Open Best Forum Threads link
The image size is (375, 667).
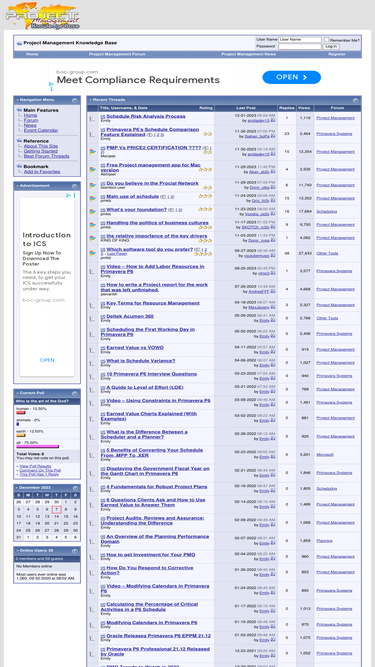coord(46,156)
